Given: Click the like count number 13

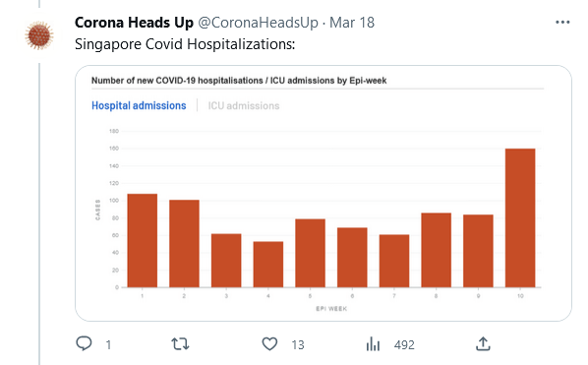Looking at the screenshot, I should (298, 344).
